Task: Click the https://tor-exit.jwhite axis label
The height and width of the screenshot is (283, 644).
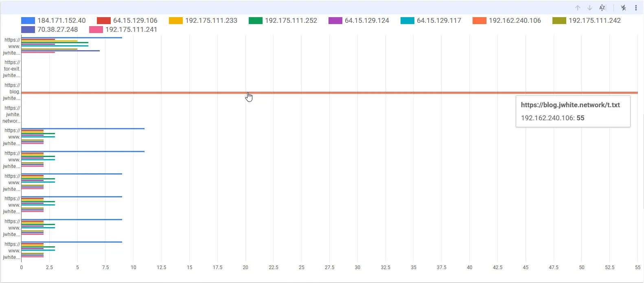Action: (12, 69)
